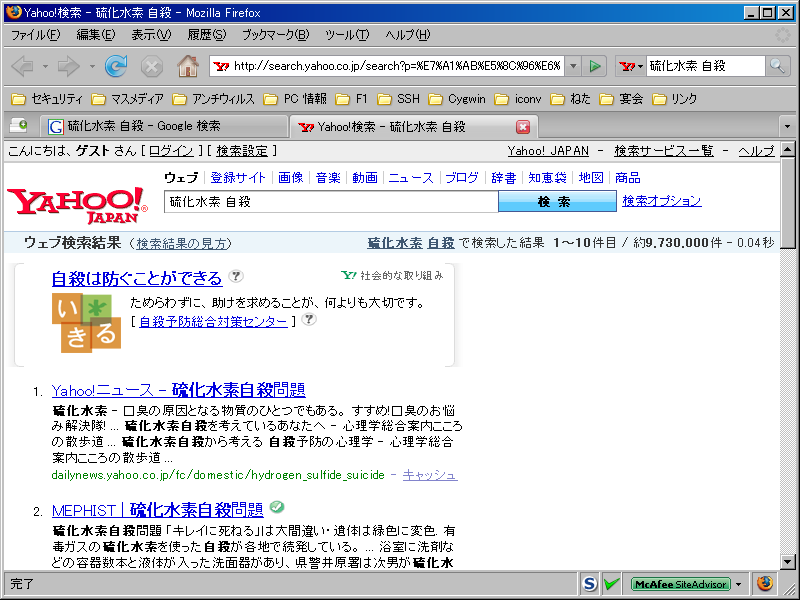Open the ファイル(F) menu

[35, 35]
